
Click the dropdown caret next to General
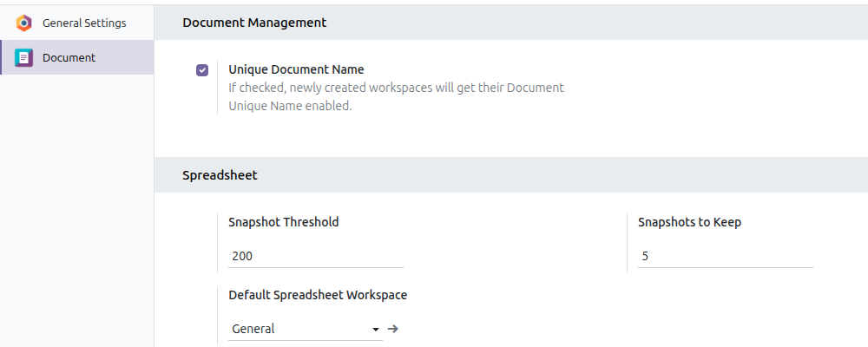coord(376,330)
